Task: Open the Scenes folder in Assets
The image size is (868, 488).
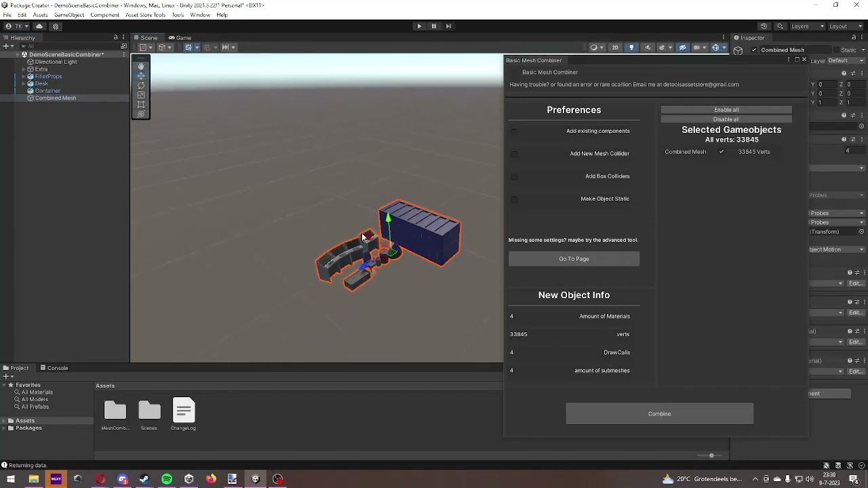Action: 149,415
